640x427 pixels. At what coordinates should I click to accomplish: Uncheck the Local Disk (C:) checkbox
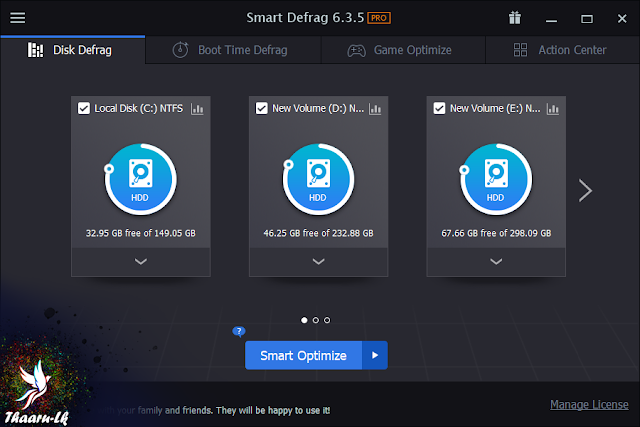84,109
